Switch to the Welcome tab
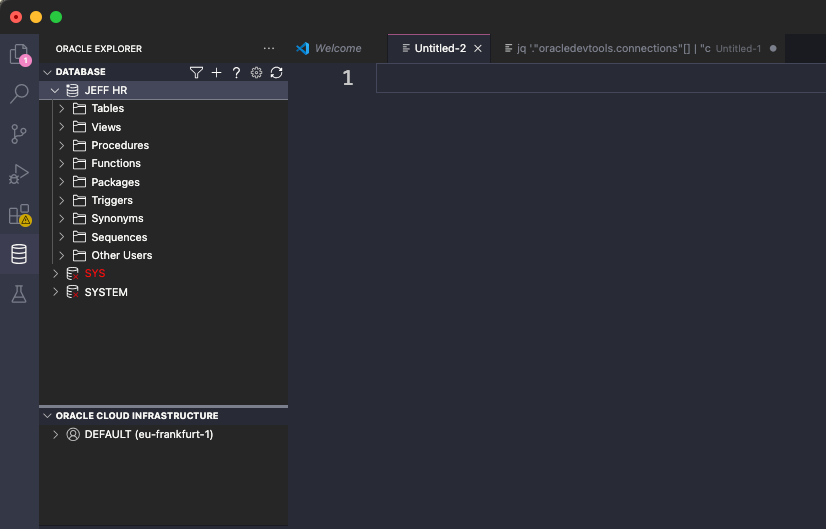 coord(337,48)
